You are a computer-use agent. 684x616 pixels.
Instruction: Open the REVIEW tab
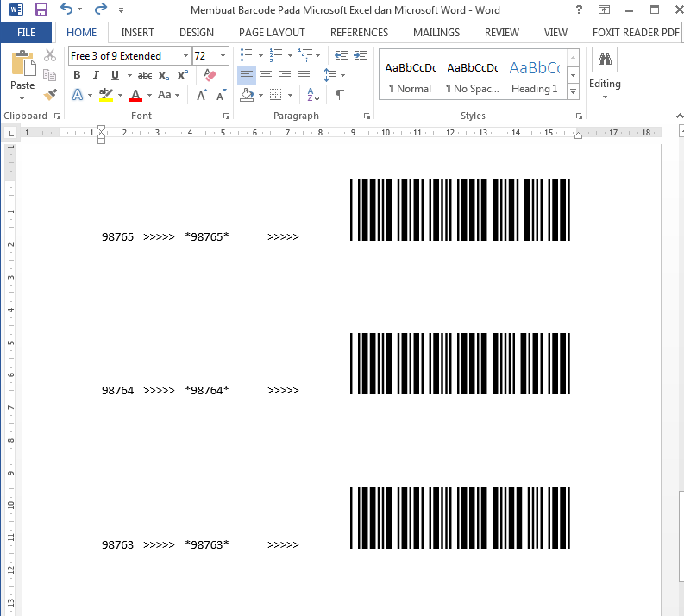click(502, 33)
